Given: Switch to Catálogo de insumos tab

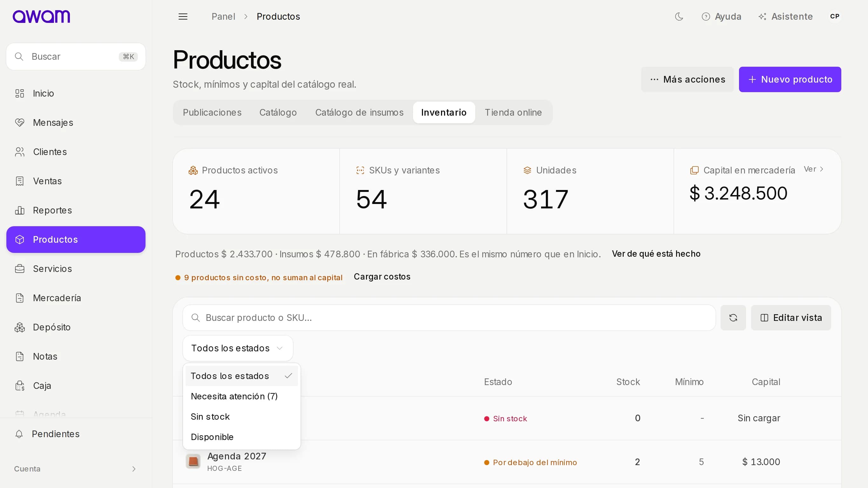Looking at the screenshot, I should coord(359,112).
